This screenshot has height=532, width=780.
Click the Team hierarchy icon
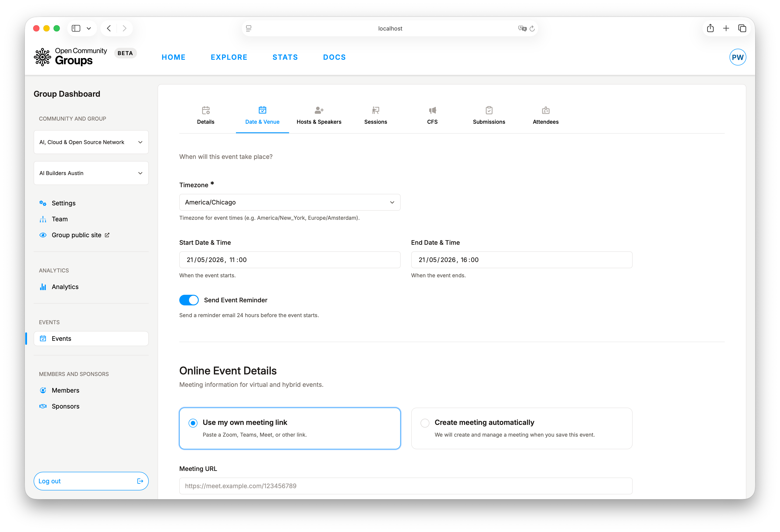point(43,219)
